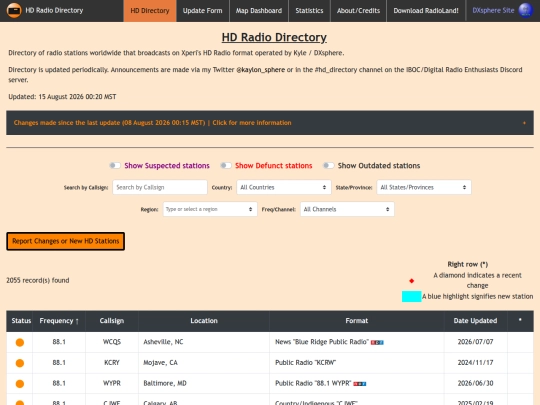Click the DXsphere globe icon
The image size is (540, 405).
pos(526,10)
